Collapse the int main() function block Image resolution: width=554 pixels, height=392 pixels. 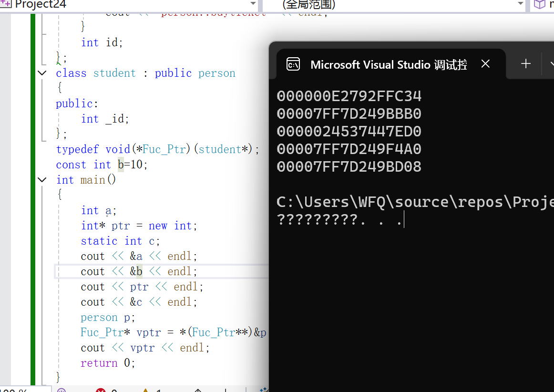42,180
